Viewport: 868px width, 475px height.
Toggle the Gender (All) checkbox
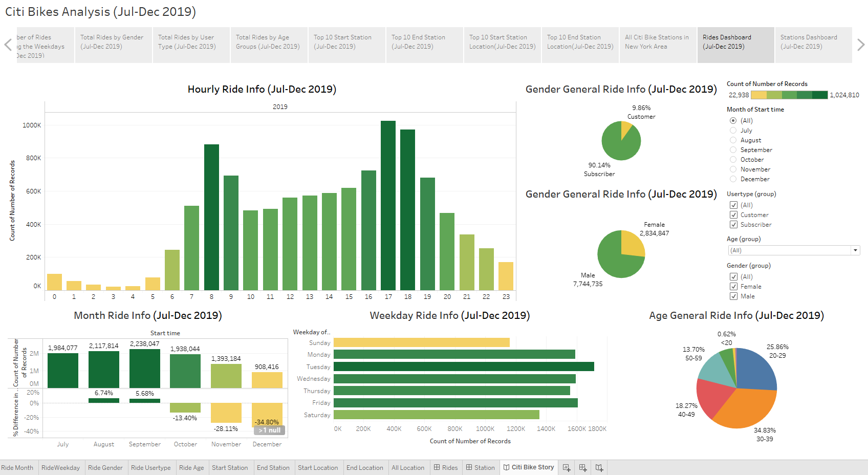coord(733,277)
